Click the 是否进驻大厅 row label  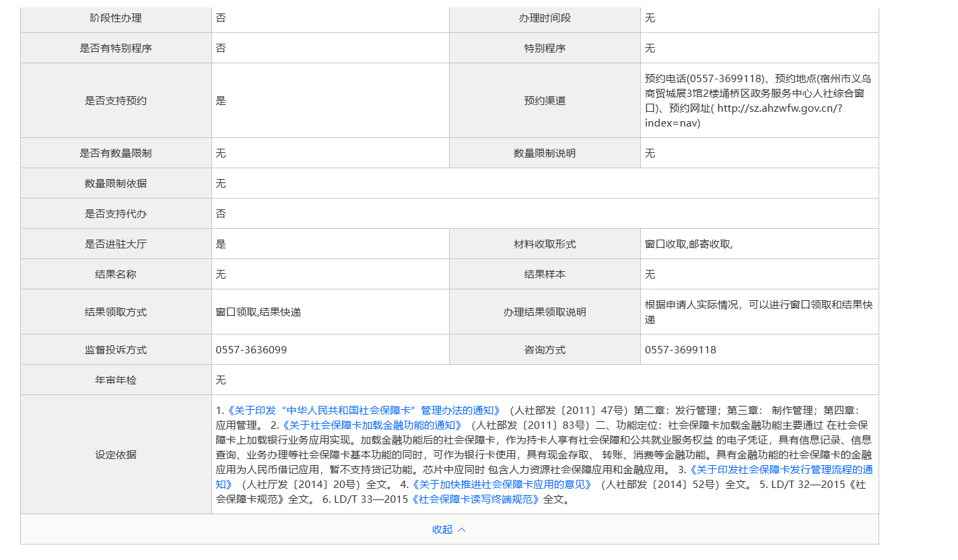[116, 244]
